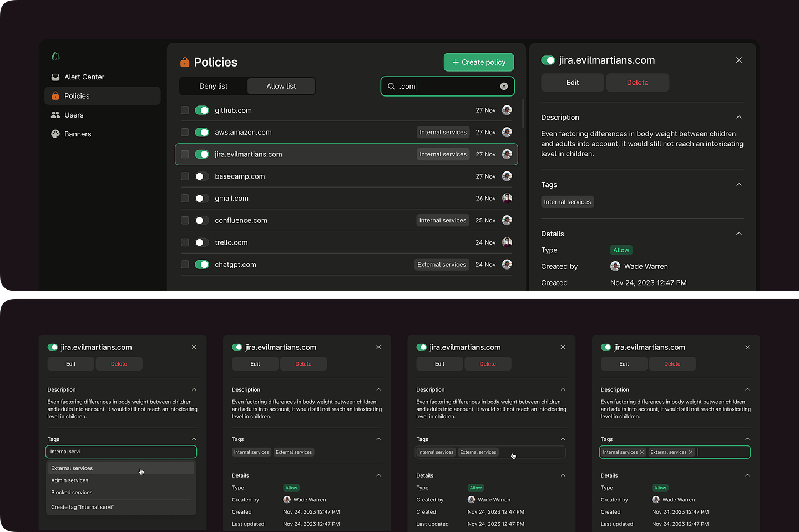Focus the policy search field containing .com
799x532 pixels.
[448, 86]
